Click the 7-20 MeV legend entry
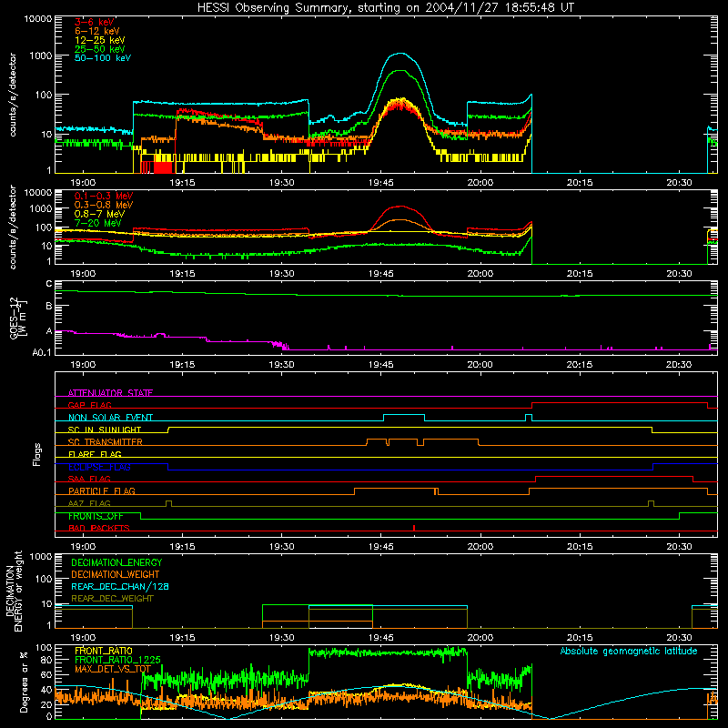Viewport: 728px width, 728px height. pos(98,223)
